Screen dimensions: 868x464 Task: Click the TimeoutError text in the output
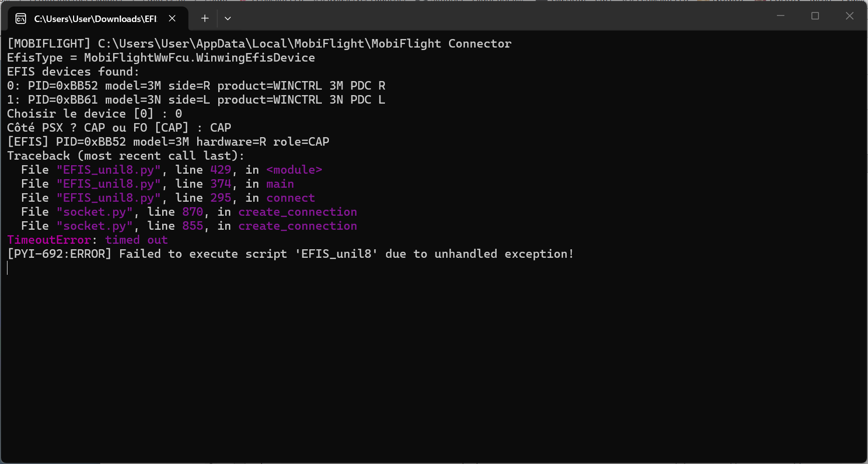tap(49, 240)
